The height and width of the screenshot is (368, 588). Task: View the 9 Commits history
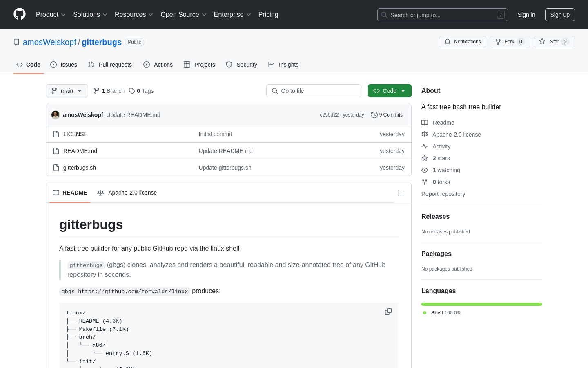(387, 115)
